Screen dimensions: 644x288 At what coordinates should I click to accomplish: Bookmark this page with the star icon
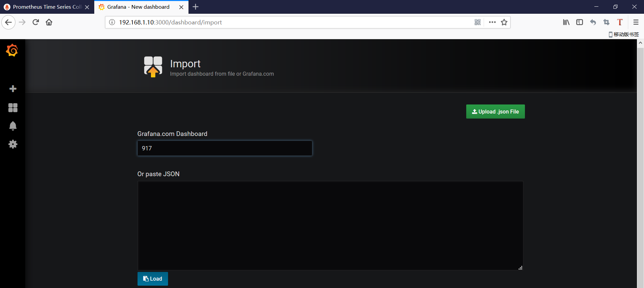(x=504, y=22)
